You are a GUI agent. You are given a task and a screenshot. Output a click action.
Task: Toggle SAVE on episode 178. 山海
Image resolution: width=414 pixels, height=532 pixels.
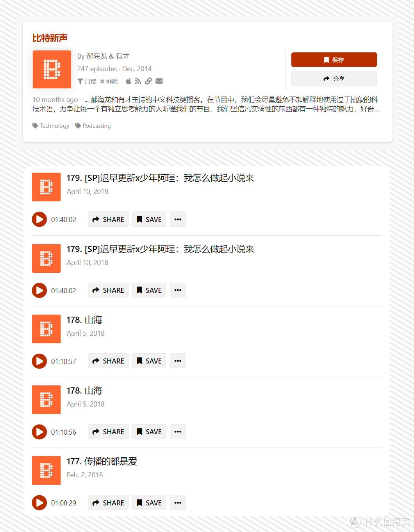[x=149, y=361]
